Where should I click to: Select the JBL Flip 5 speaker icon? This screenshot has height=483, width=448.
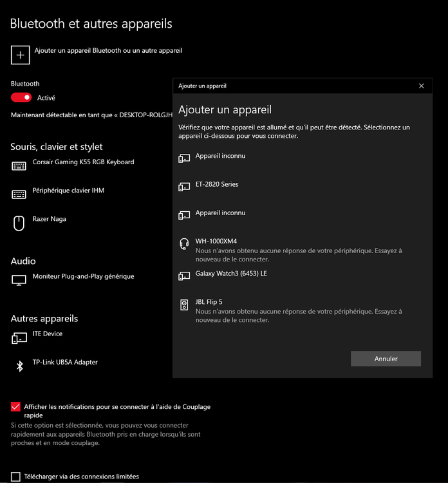click(x=184, y=305)
